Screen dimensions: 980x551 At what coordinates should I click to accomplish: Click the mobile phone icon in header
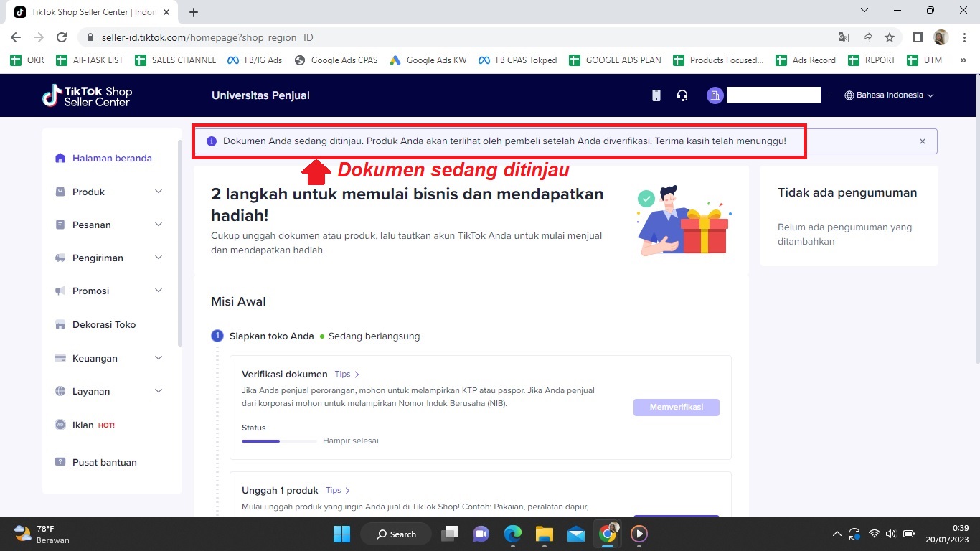pyautogui.click(x=656, y=95)
